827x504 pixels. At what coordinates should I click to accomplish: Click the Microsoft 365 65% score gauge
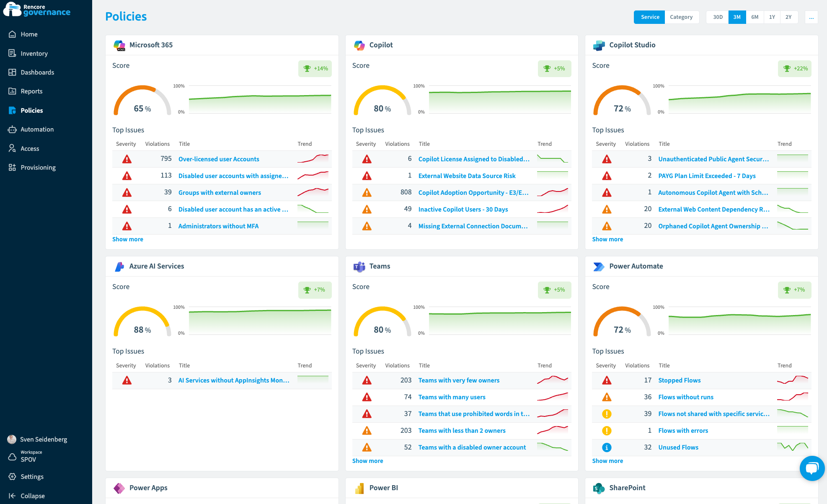click(x=142, y=101)
